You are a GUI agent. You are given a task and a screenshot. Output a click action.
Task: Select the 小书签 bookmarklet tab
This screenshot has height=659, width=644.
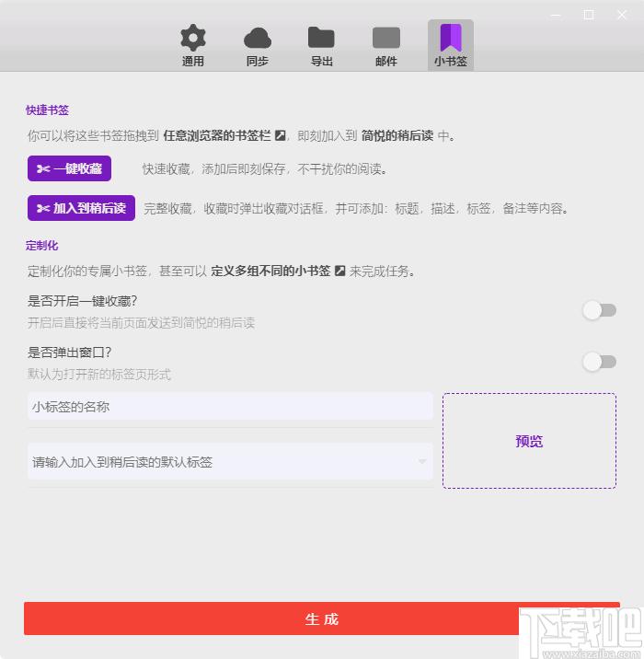pyautogui.click(x=450, y=45)
